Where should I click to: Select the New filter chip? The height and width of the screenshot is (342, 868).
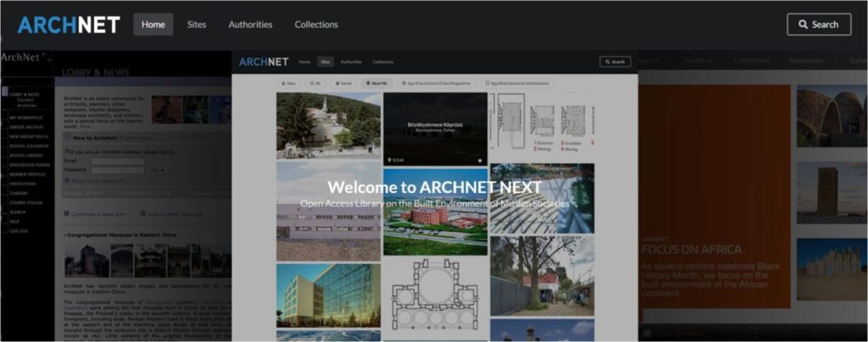pyautogui.click(x=289, y=83)
